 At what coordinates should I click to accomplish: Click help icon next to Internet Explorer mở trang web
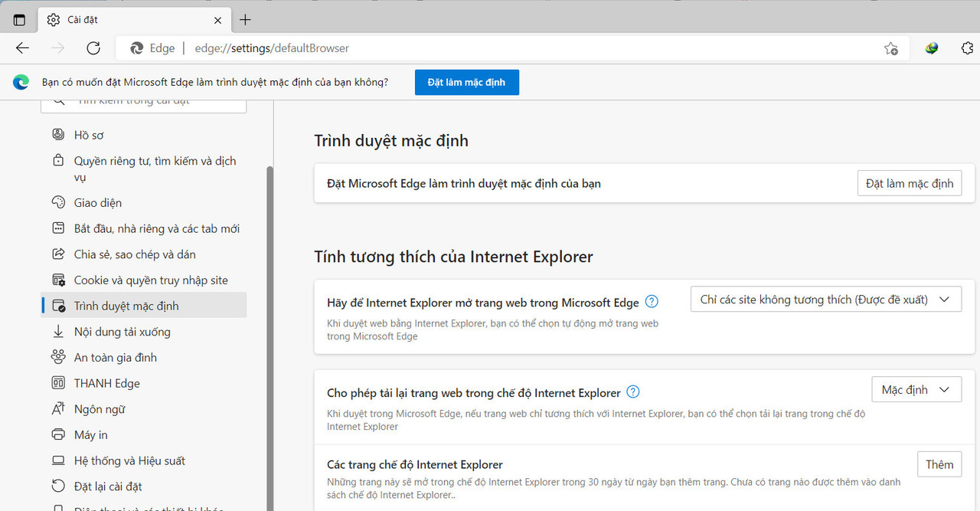pyautogui.click(x=652, y=302)
